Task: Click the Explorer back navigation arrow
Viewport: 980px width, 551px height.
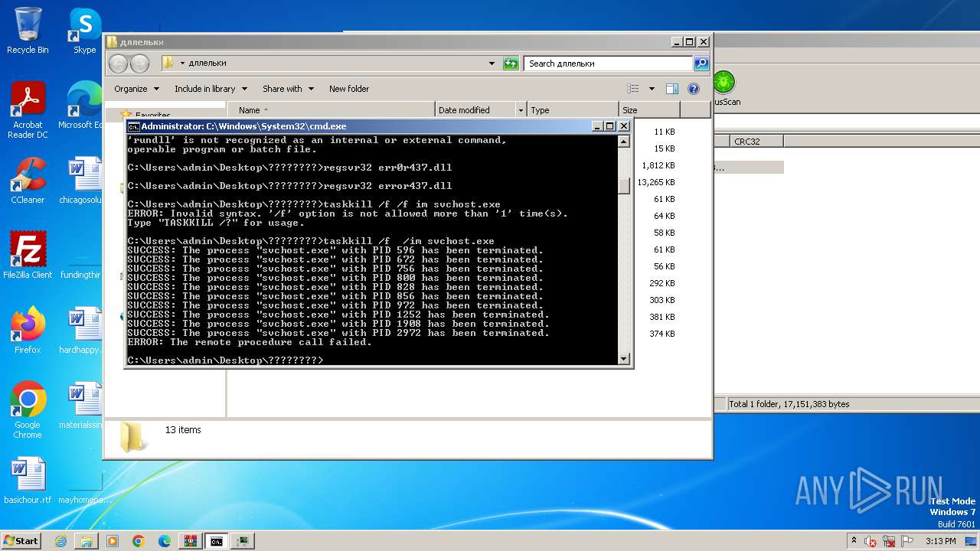Action: pyautogui.click(x=118, y=64)
